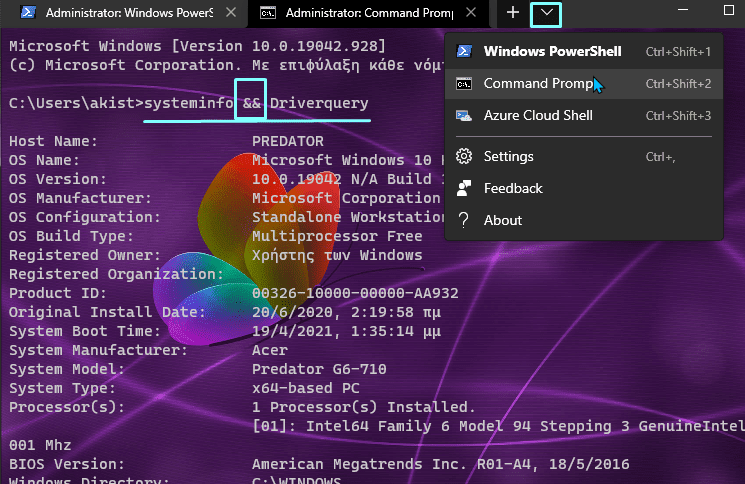This screenshot has height=484, width=745.
Task: Switch to Administrator: Command Prompt tab
Action: tap(369, 13)
